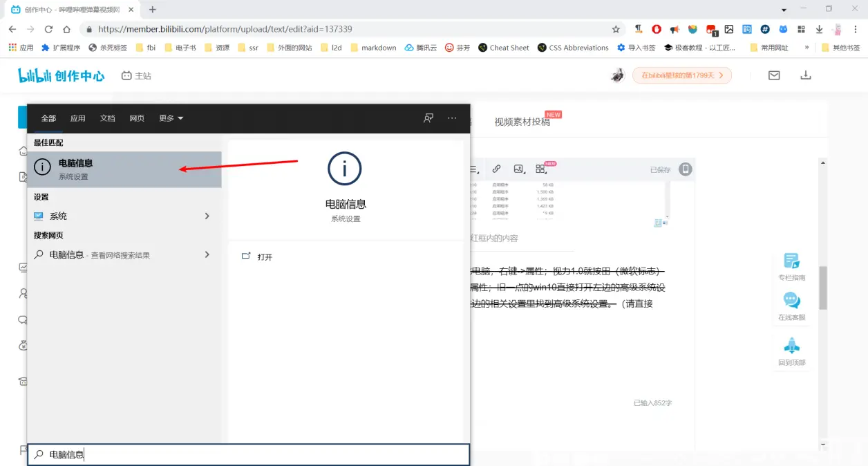Image resolution: width=868 pixels, height=466 pixels.
Task: Click the blue 购 shopping extension icon
Action: pyautogui.click(x=747, y=30)
